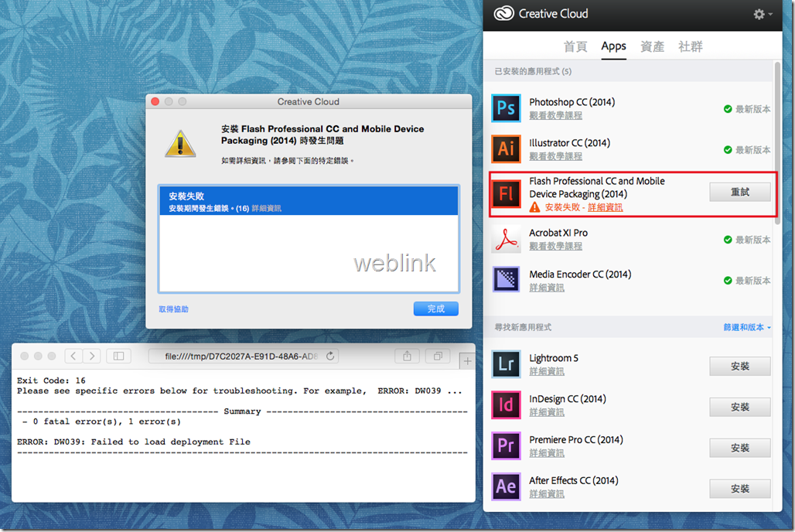Click the Premiere Pro Pr icon
Image resolution: width=795 pixels, height=532 pixels.
coord(506,446)
